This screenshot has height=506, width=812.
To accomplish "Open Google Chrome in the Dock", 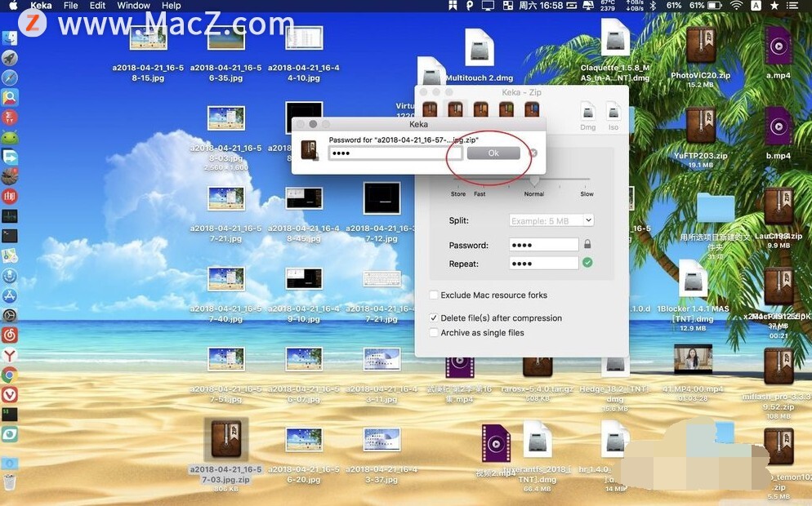I will (10, 375).
